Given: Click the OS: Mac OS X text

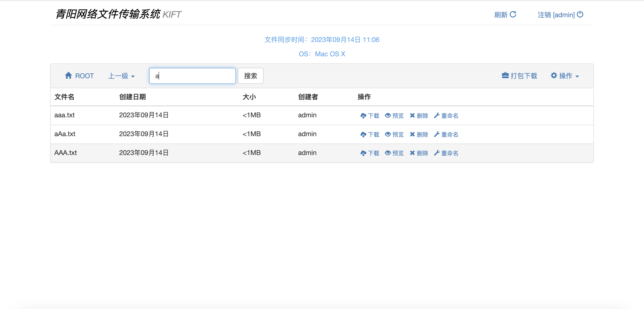Looking at the screenshot, I should click(x=322, y=54).
